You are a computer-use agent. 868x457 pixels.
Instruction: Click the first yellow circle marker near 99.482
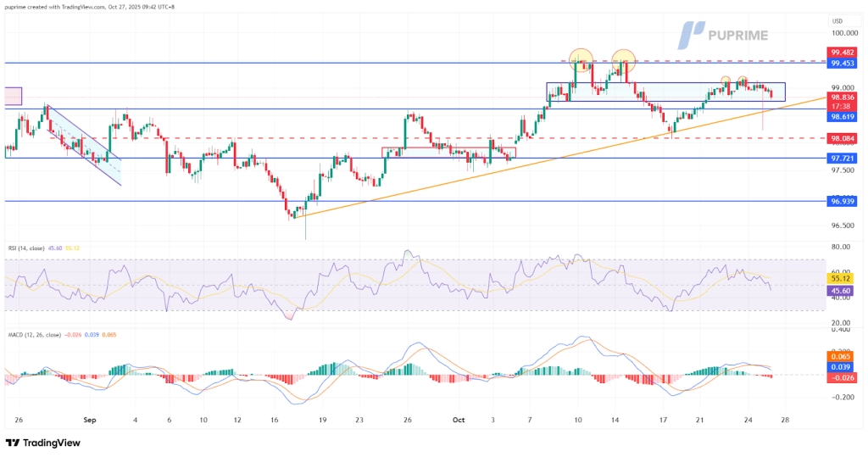coord(581,59)
